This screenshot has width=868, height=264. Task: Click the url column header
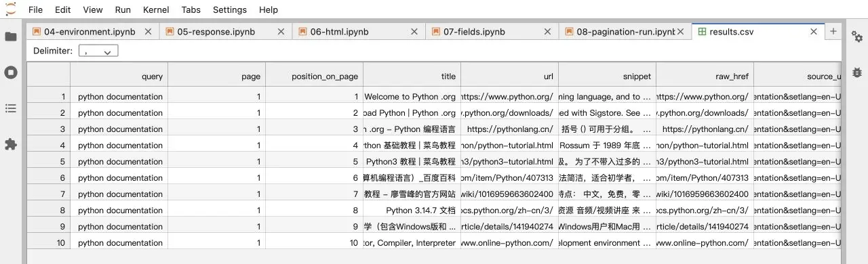(510, 76)
